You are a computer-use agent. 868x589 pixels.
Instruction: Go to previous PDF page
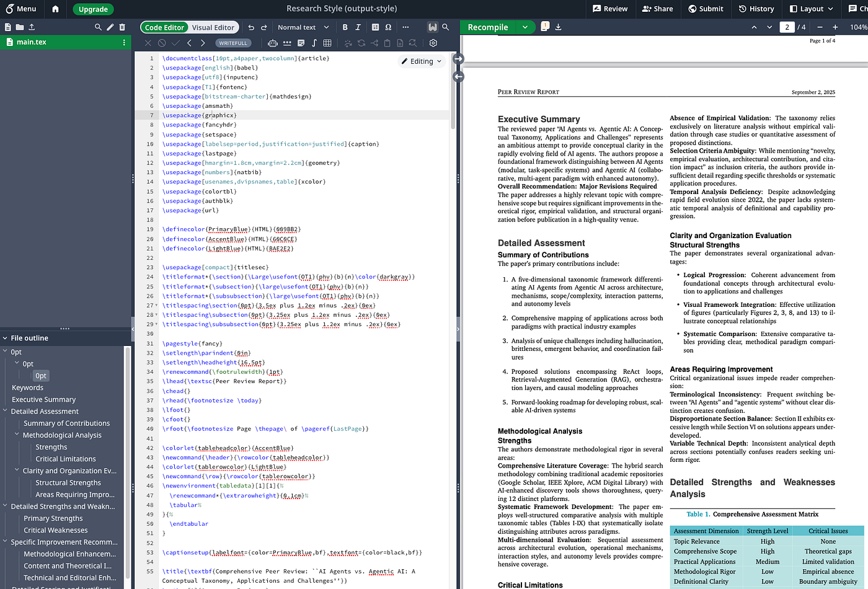click(754, 27)
